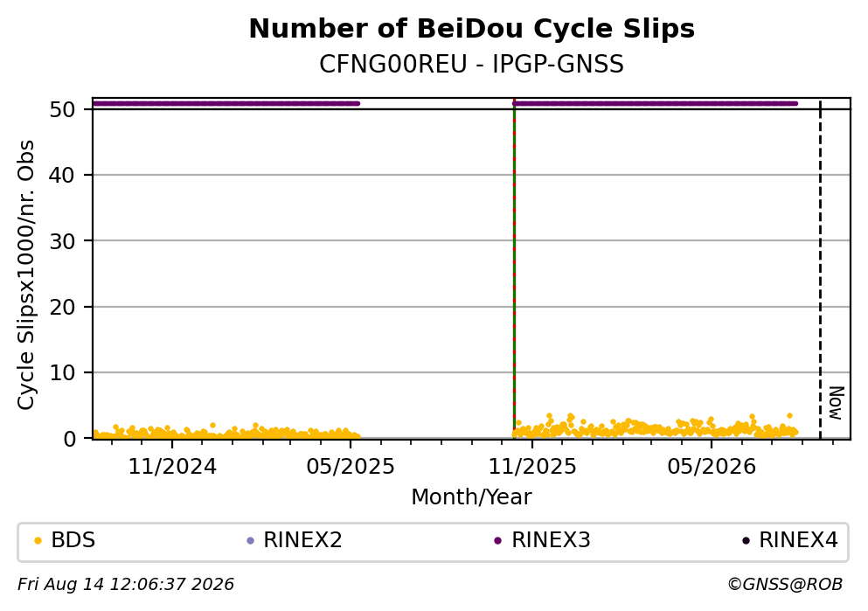This screenshot has height=611, width=868.
Task: Click the dashed Now marker line
Action: click(820, 268)
